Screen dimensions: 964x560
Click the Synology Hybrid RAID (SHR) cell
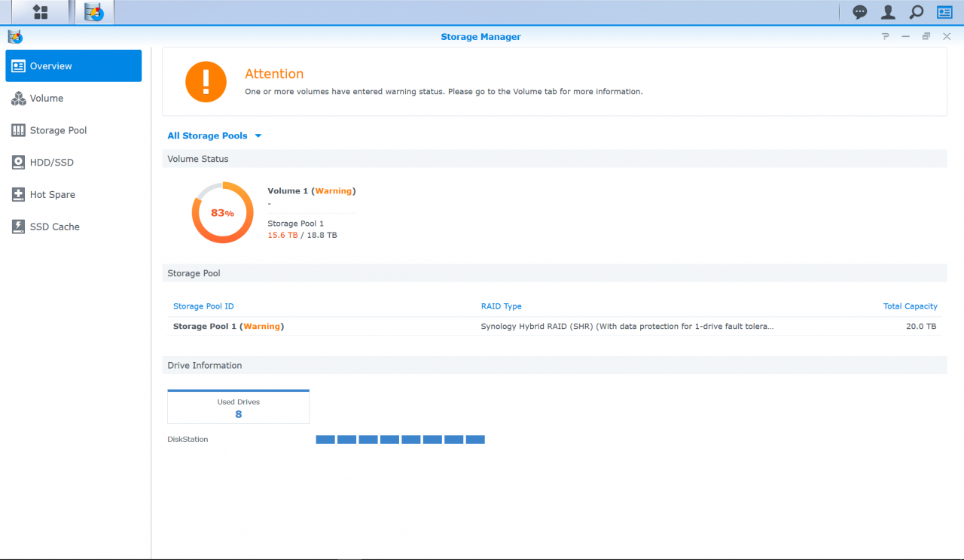[x=627, y=327]
